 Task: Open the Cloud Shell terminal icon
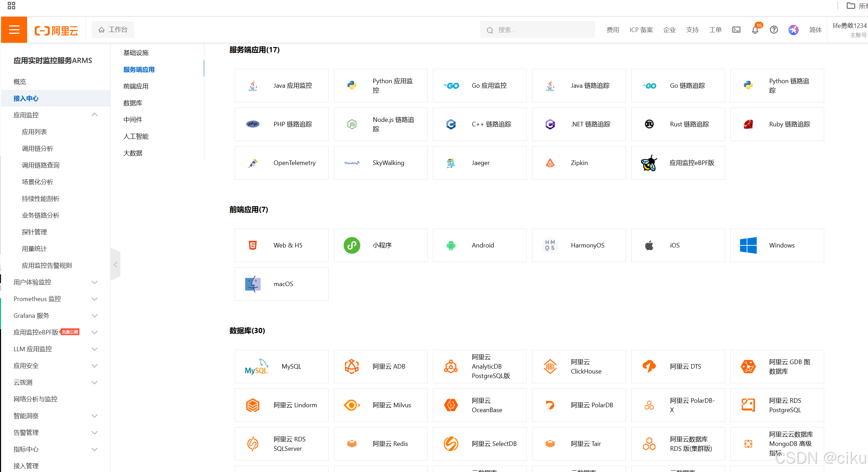tap(736, 30)
